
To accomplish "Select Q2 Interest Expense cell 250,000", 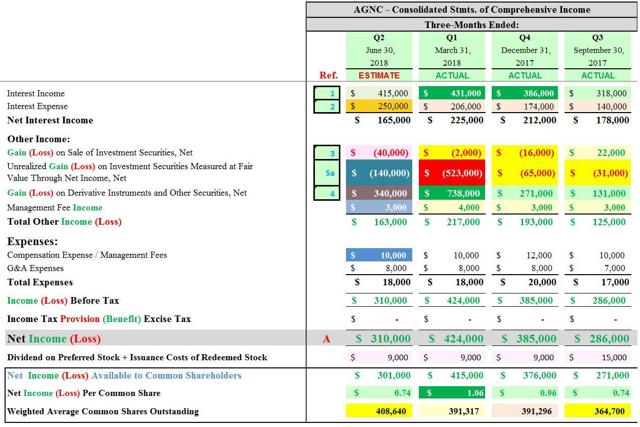I will coord(379,106).
